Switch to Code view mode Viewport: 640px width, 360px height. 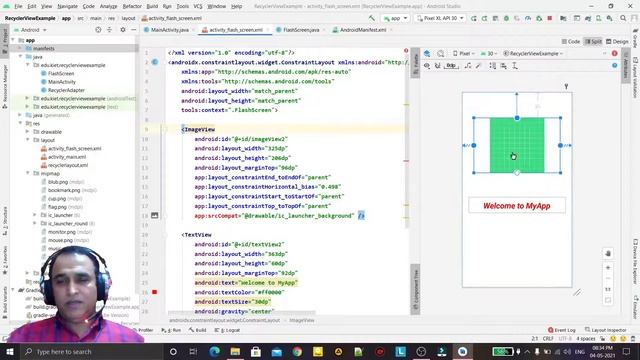click(x=571, y=42)
